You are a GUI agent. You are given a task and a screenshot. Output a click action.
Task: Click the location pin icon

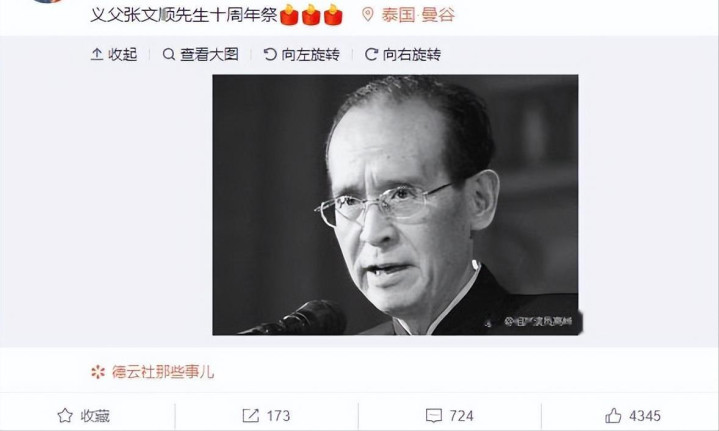pyautogui.click(x=368, y=15)
